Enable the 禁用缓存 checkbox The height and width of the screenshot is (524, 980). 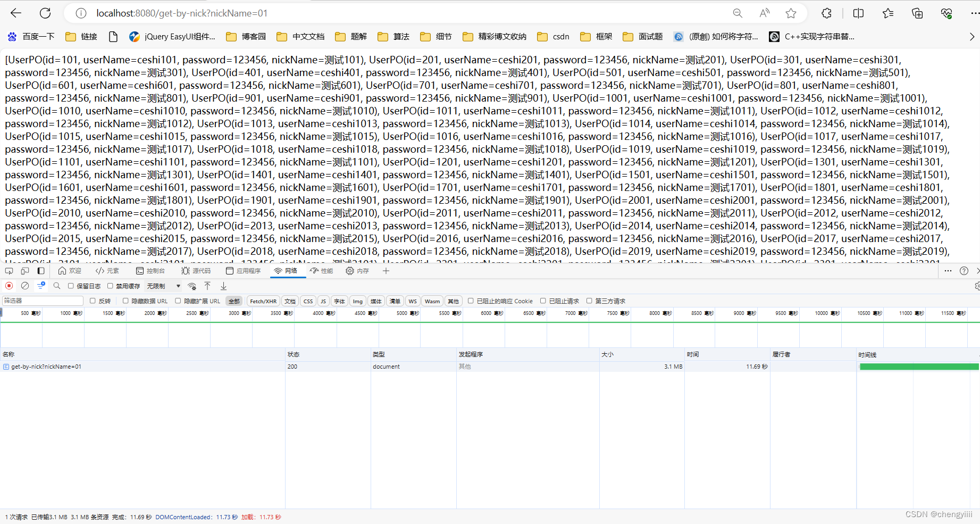(110, 286)
